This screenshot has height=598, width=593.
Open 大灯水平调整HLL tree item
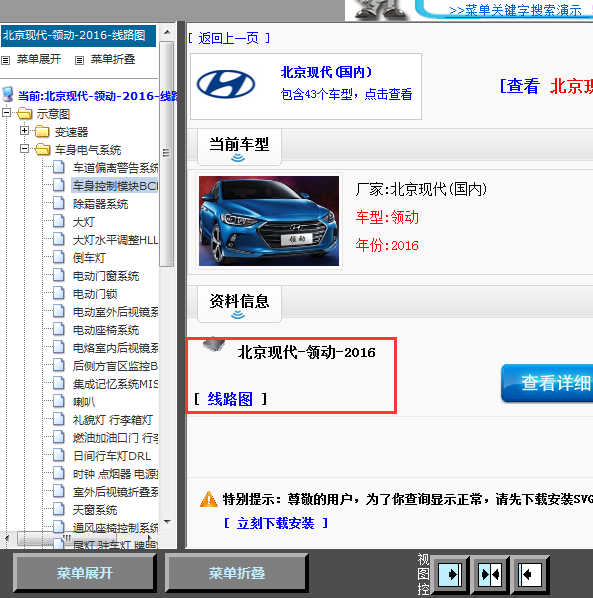pyautogui.click(x=116, y=240)
